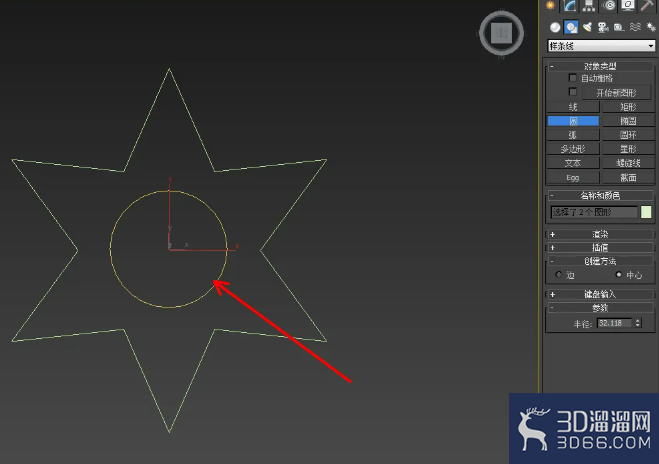
Task: Click the highlighted 圆 circle button
Action: tap(573, 121)
